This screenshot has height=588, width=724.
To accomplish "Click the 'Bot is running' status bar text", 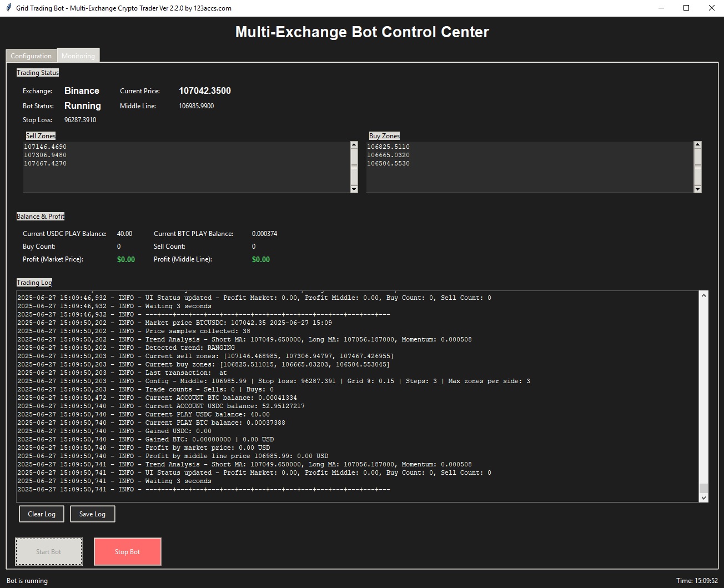I will coord(27,581).
